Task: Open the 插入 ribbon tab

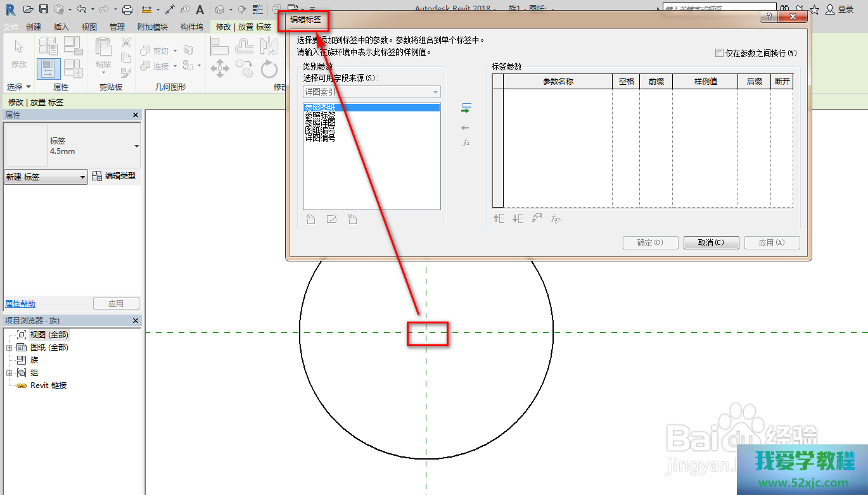Action: (61, 27)
